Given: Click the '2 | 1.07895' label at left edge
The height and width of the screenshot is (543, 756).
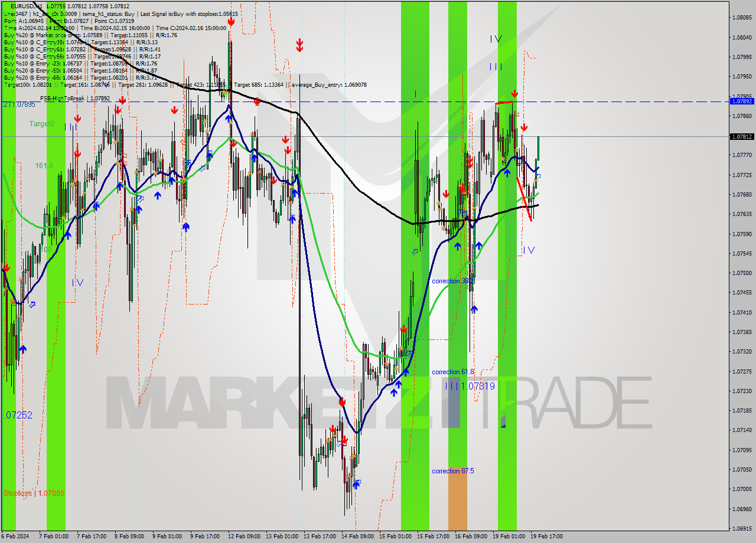Looking at the screenshot, I should click(19, 104).
